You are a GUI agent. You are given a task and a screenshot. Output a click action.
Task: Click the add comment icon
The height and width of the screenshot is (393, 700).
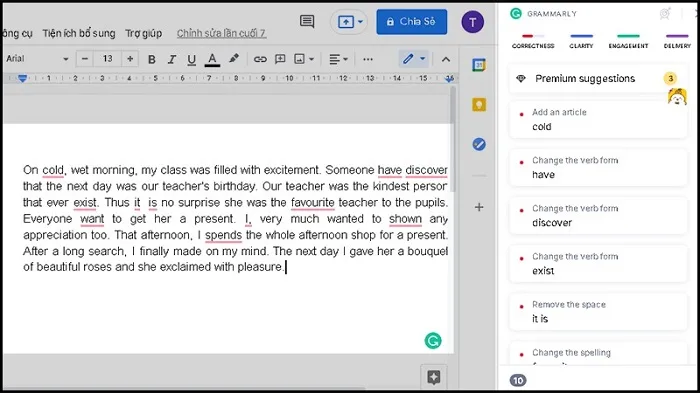tap(280, 59)
